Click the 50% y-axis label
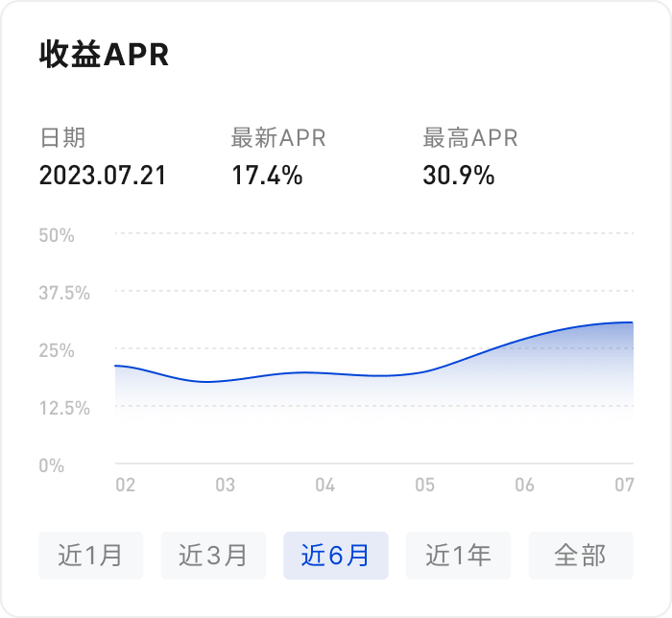Screen dimensions: 672x618 click(57, 235)
